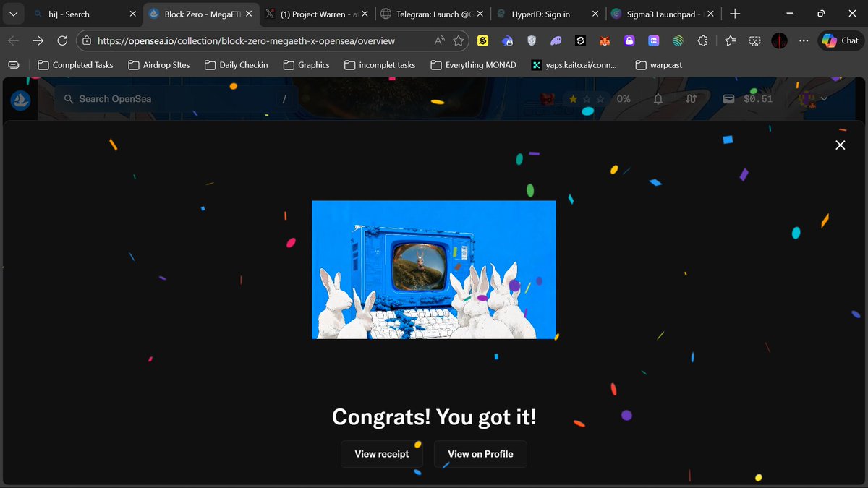
Task: Open the Favorites list icon
Action: 730,41
